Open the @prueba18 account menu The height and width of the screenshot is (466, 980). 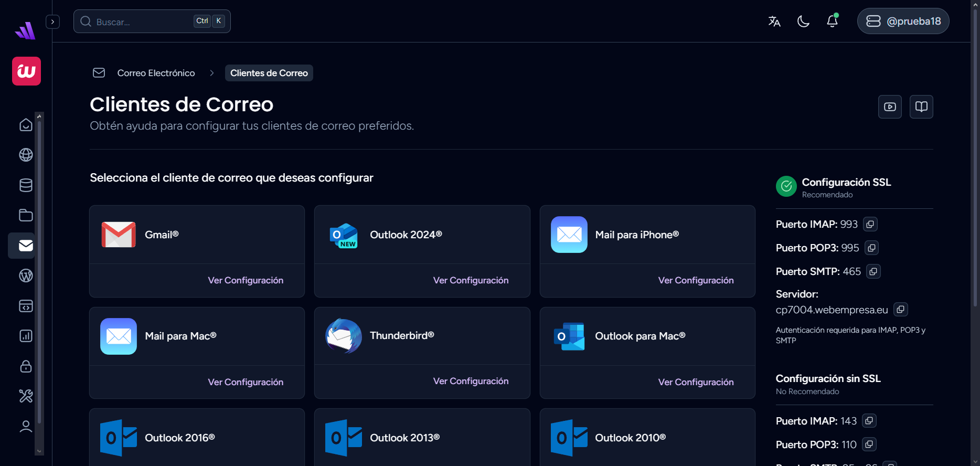point(903,21)
